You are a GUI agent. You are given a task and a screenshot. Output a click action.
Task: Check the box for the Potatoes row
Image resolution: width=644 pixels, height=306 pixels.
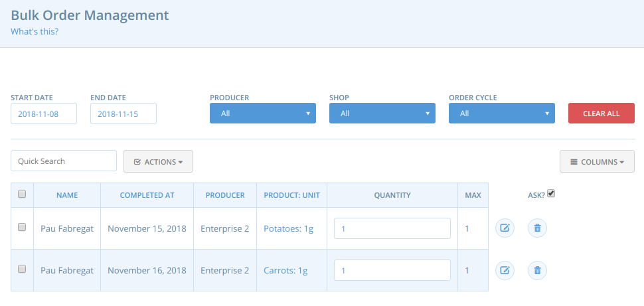[x=22, y=227]
